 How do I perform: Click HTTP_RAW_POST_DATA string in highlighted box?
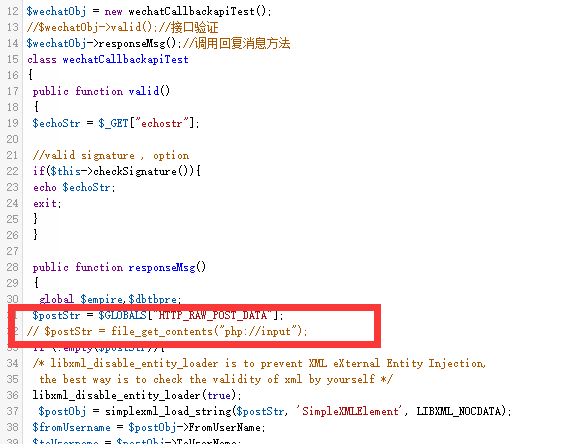click(213, 315)
